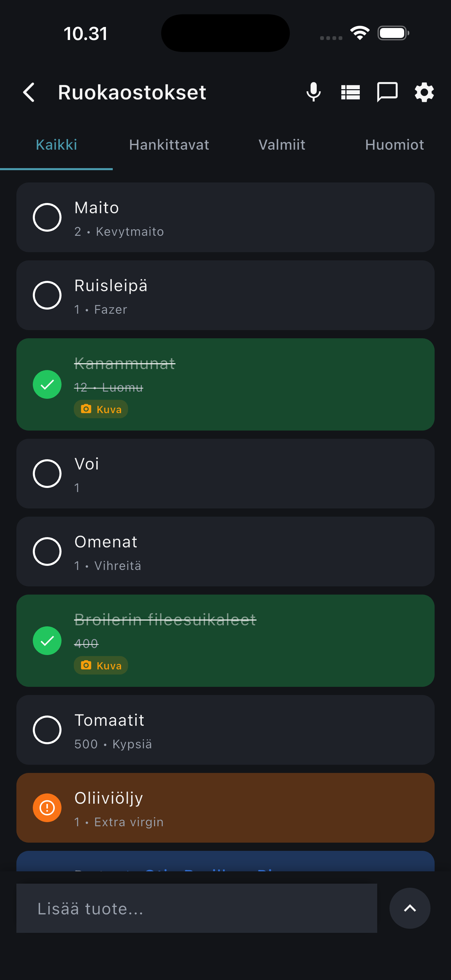
Task: Open the Kuva photo on Broilerin fileesuikaleet
Action: 100,665
